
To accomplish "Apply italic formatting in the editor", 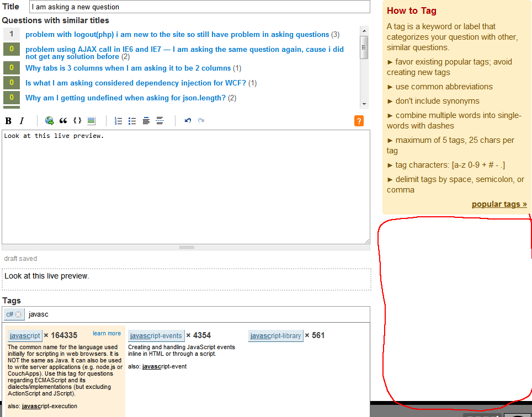I will point(22,121).
